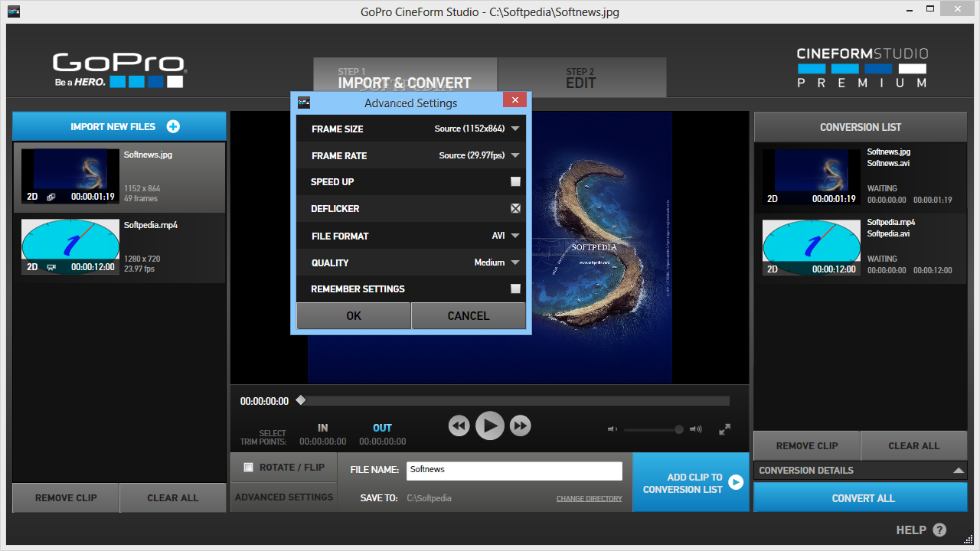Open the Frame Rate dropdown
Viewport: 980px width, 551px height.
[x=515, y=155]
